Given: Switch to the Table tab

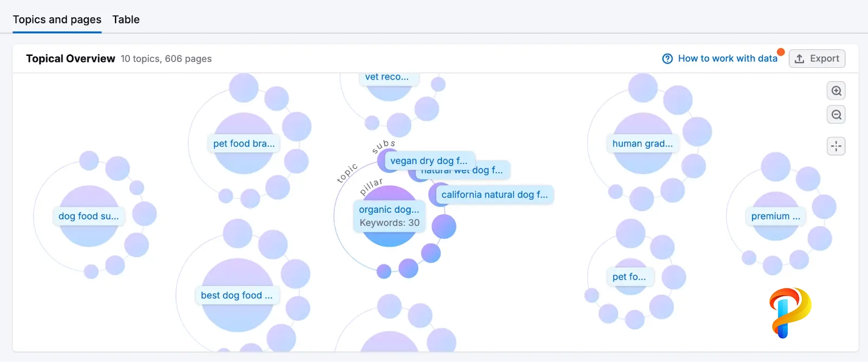Looking at the screenshot, I should 126,20.
